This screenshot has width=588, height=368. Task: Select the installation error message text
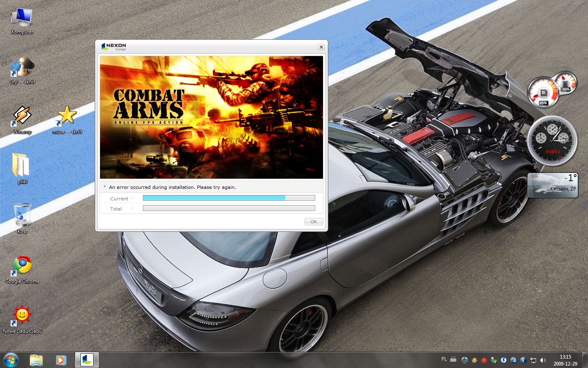click(x=172, y=187)
